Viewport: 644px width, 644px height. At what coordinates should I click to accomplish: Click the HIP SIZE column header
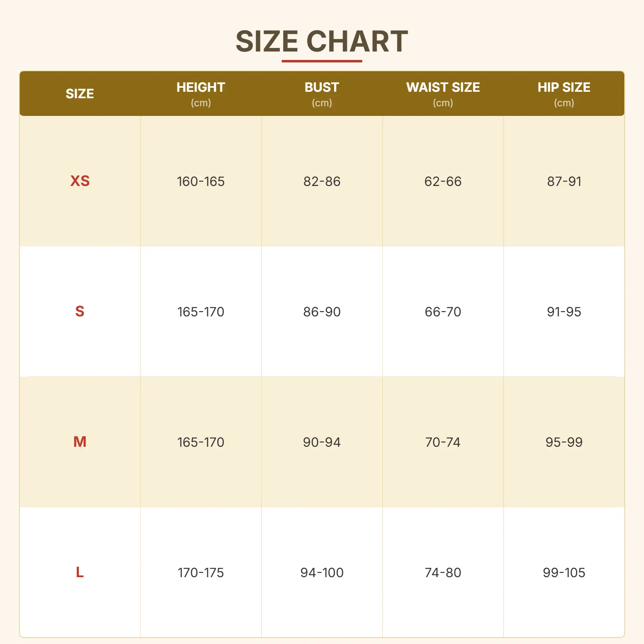tap(563, 94)
